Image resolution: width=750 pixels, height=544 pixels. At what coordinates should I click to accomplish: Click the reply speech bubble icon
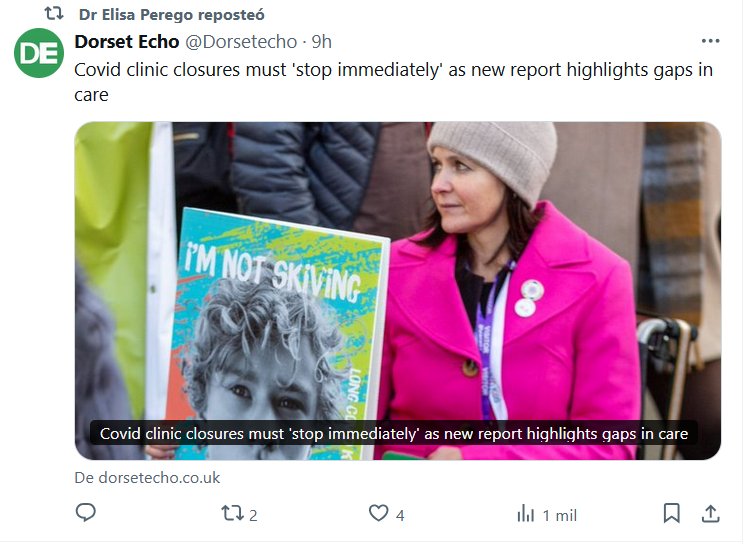(86, 512)
